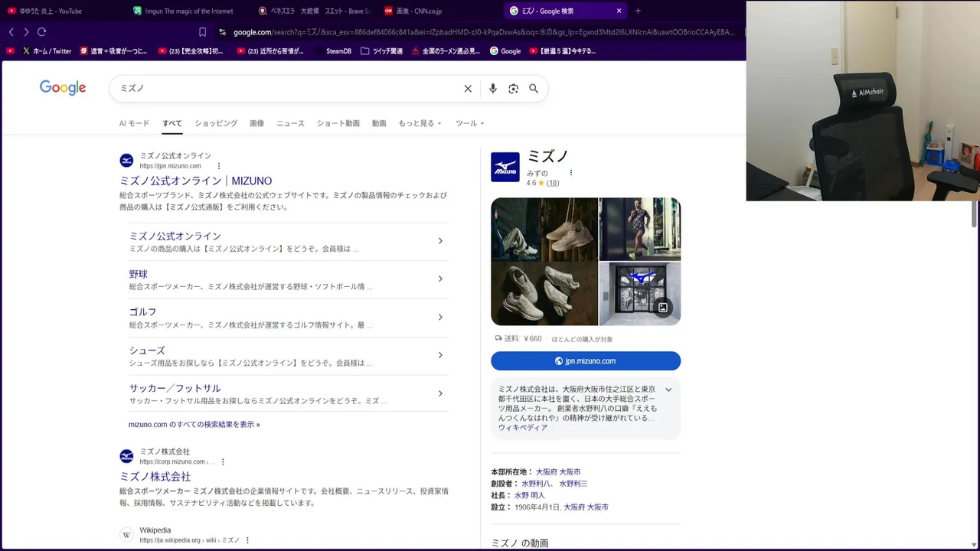Go back using browser back arrow
Image resolution: width=980 pixels, height=551 pixels.
click(x=11, y=32)
